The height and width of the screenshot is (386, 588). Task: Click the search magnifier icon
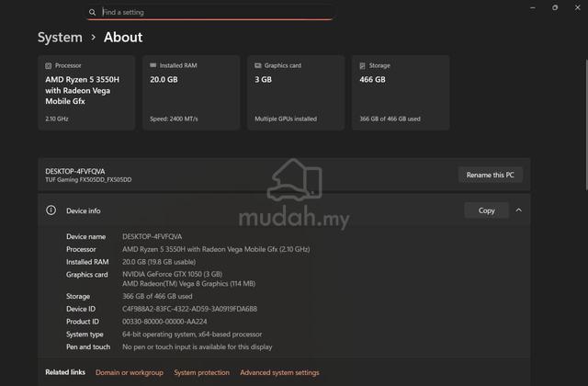point(92,12)
